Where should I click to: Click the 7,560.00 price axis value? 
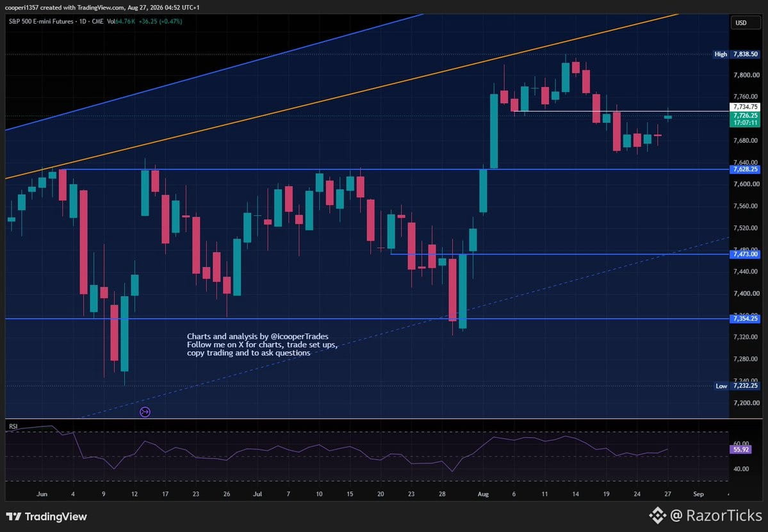tap(746, 206)
